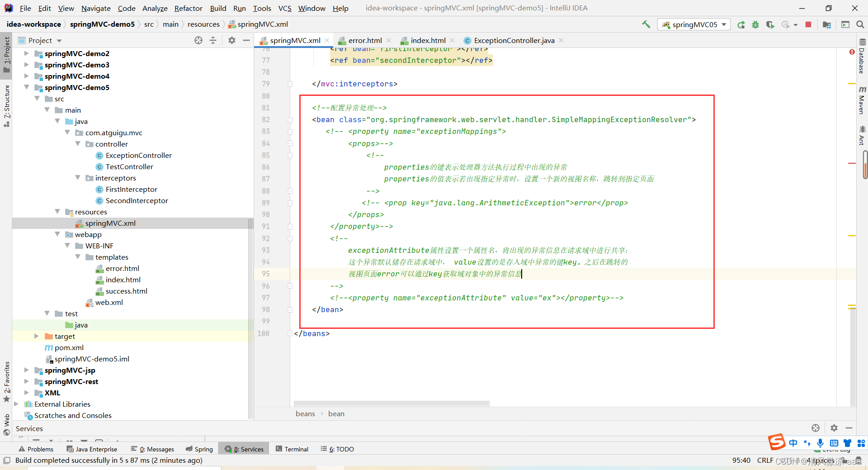Open the Navigate menu
The width and height of the screenshot is (868, 470).
coord(96,8)
